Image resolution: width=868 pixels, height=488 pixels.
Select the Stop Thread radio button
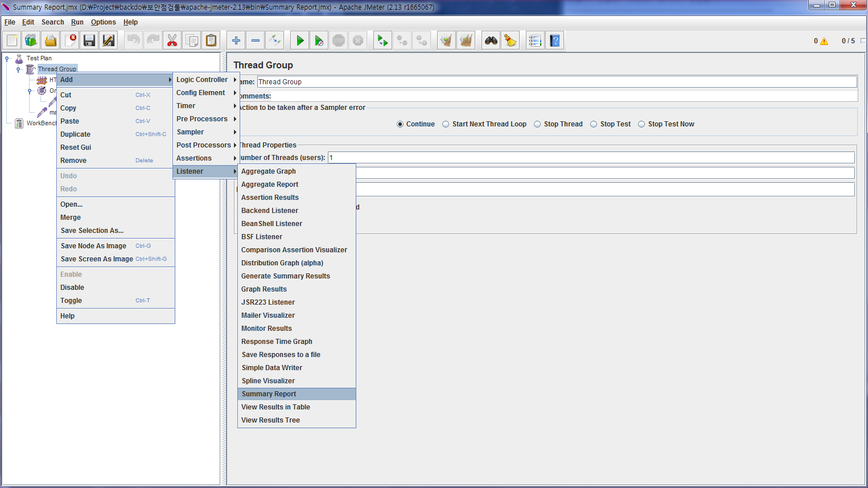pos(537,124)
